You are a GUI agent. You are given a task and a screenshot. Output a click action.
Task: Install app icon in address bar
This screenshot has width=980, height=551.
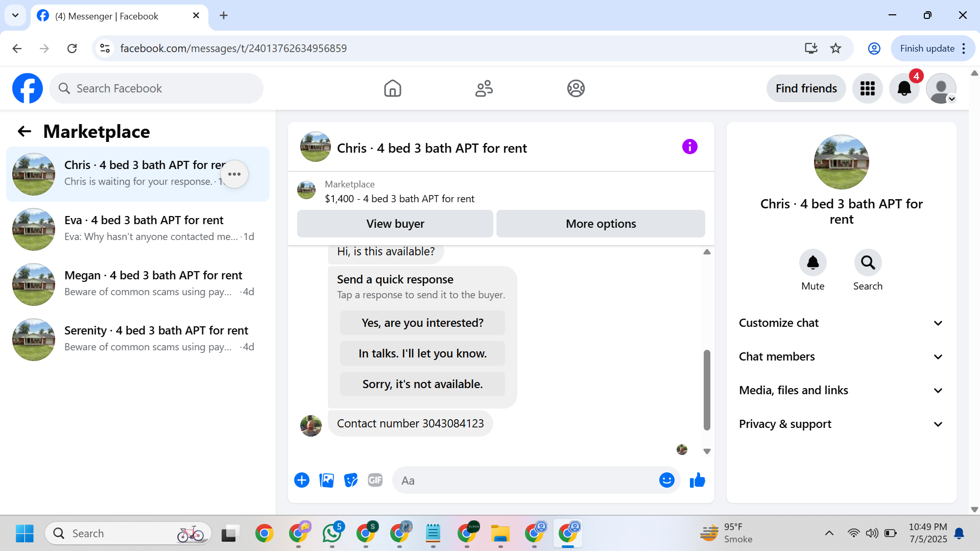tap(811, 48)
